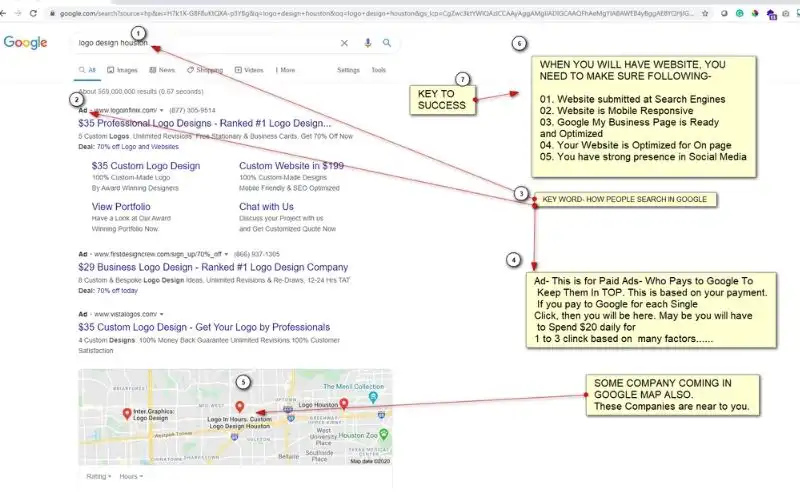Open the More search options menu
Screen dimensions: 800x500
[x=285, y=70]
